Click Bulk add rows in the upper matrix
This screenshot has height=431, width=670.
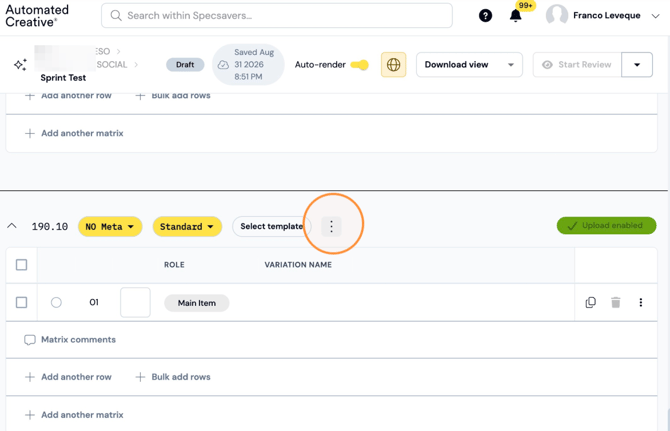173,96
